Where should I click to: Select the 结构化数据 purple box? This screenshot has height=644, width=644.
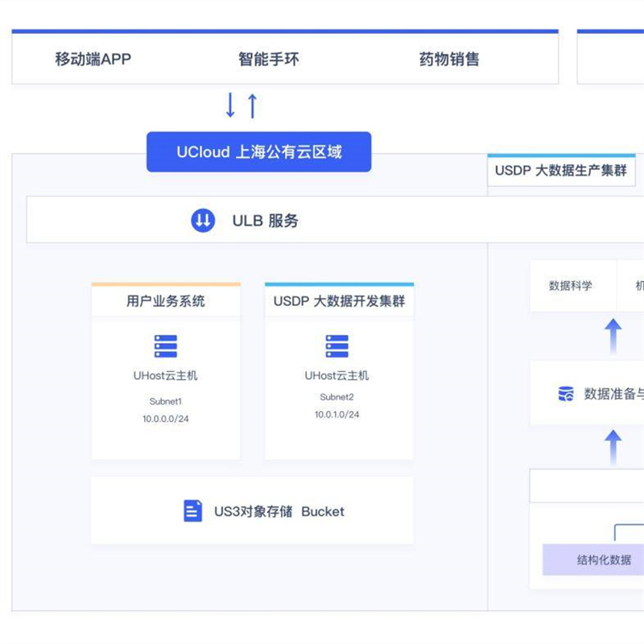click(x=593, y=559)
